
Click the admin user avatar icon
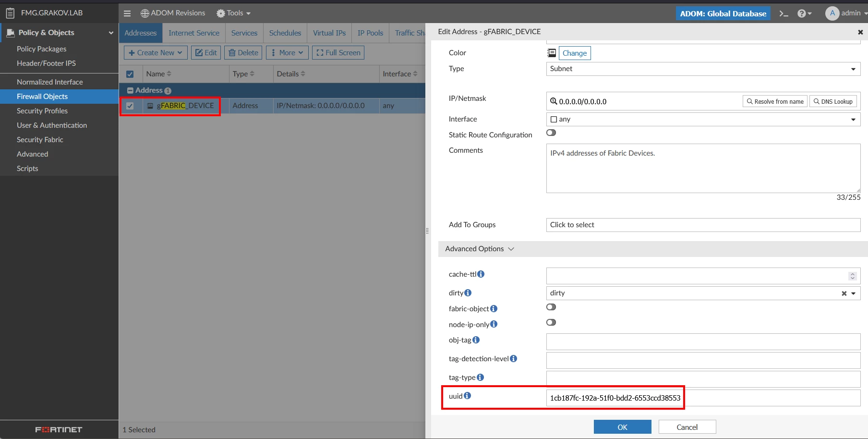[x=832, y=13]
